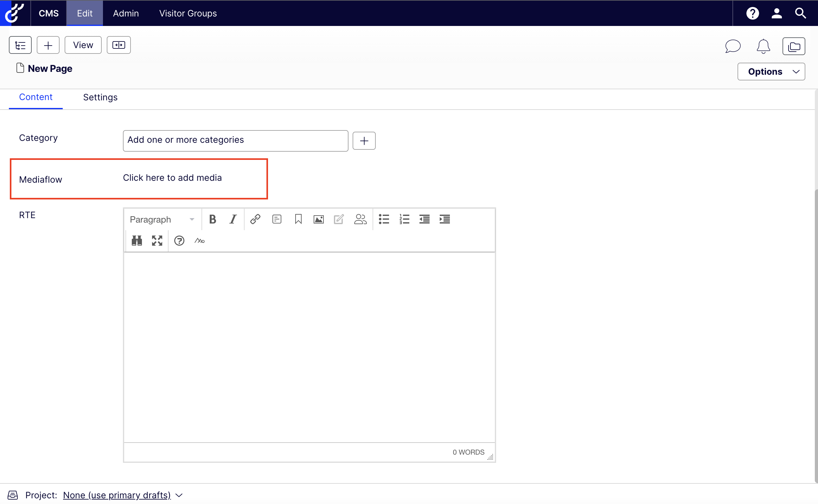Viewport: 818px width, 504px height.
Task: Insert an anchor bookmark
Action: pyautogui.click(x=298, y=219)
